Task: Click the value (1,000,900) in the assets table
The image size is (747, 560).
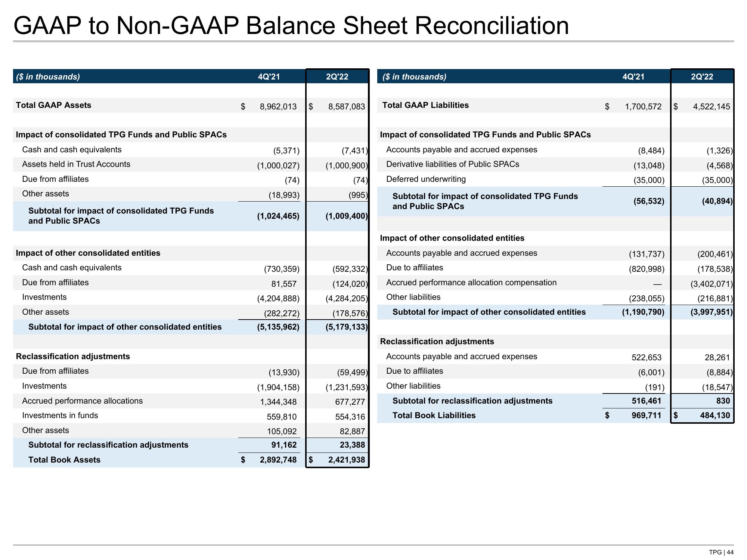Action: click(347, 166)
